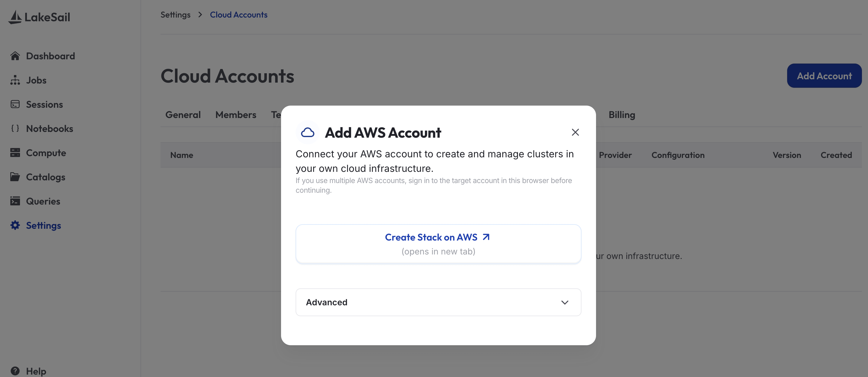Switch to the Members tab
This screenshot has width=868, height=377.
pyautogui.click(x=236, y=115)
